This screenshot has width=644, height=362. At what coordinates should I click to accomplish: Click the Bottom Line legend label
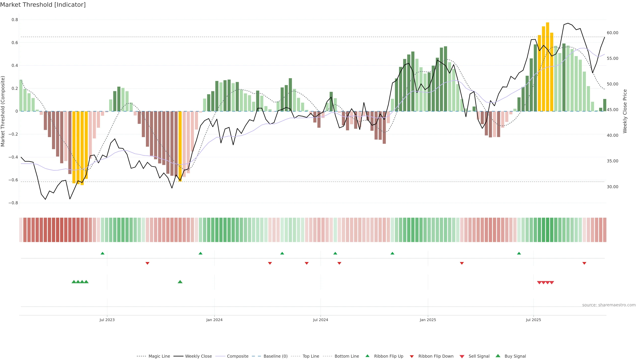point(346,356)
